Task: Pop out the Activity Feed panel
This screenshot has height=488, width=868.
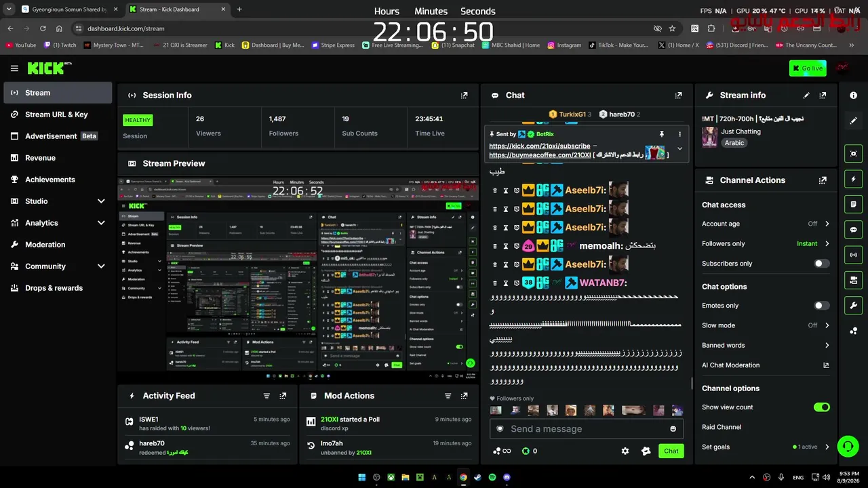Action: point(283,396)
